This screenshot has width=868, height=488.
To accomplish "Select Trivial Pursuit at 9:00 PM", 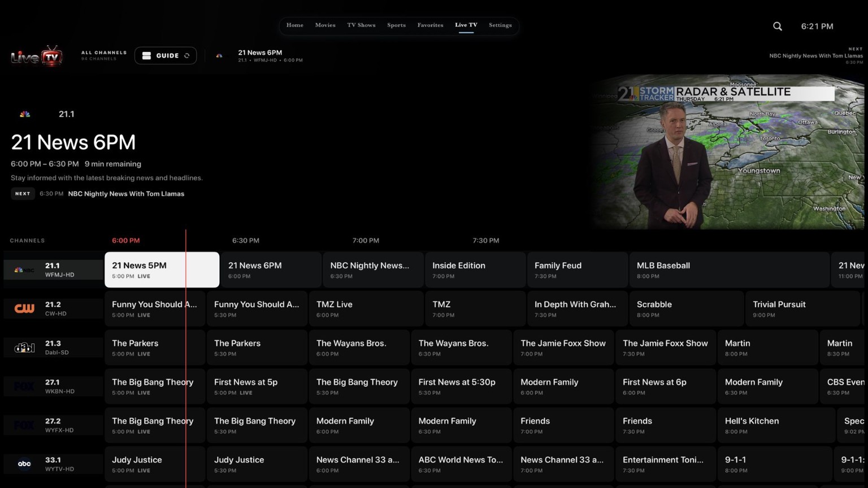I will [x=802, y=309].
